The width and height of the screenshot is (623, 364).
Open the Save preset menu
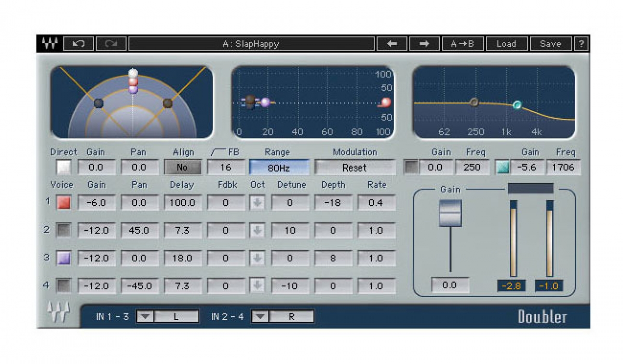550,44
